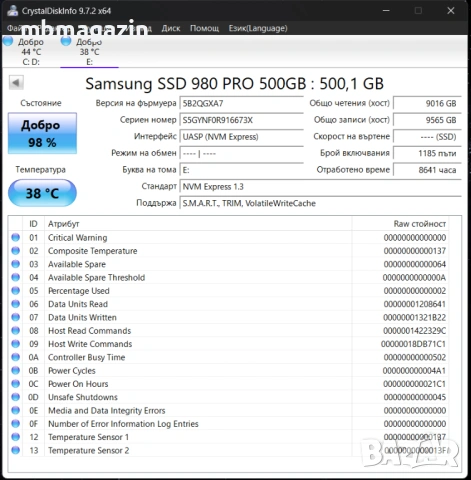This screenshot has width=471, height=480.
Task: Click the drive letter field E:
Action: click(x=241, y=170)
